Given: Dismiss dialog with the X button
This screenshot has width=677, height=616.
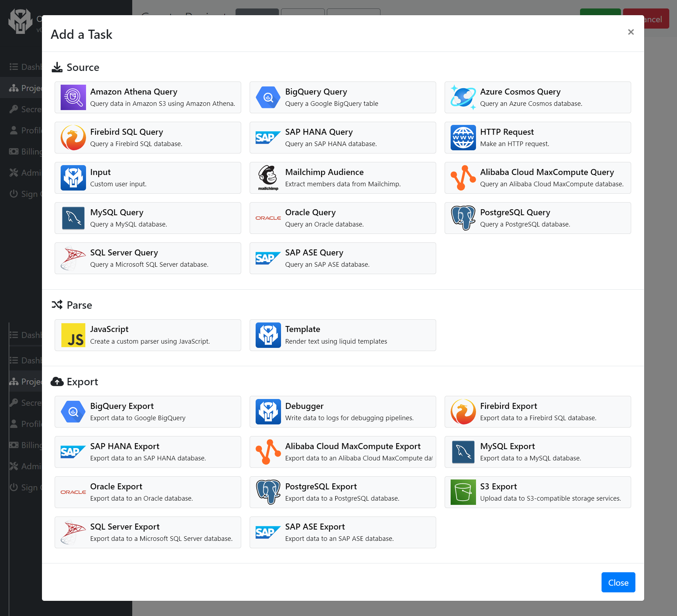Looking at the screenshot, I should tap(631, 32).
